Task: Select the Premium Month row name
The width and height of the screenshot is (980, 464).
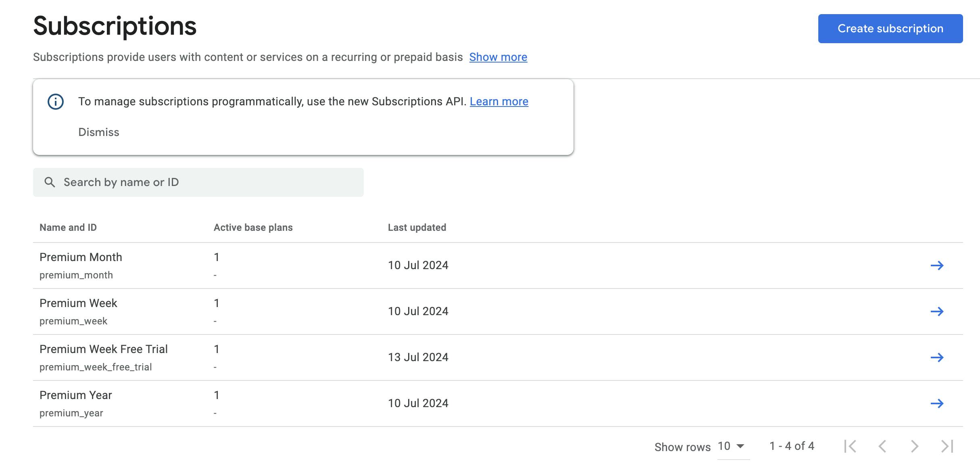Action: point(81,257)
